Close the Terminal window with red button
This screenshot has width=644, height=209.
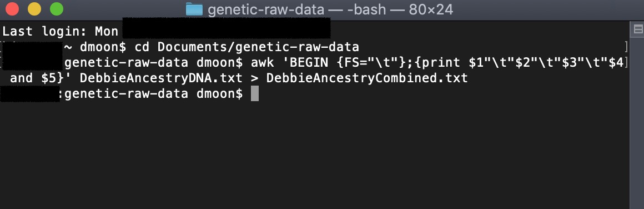[12, 9]
